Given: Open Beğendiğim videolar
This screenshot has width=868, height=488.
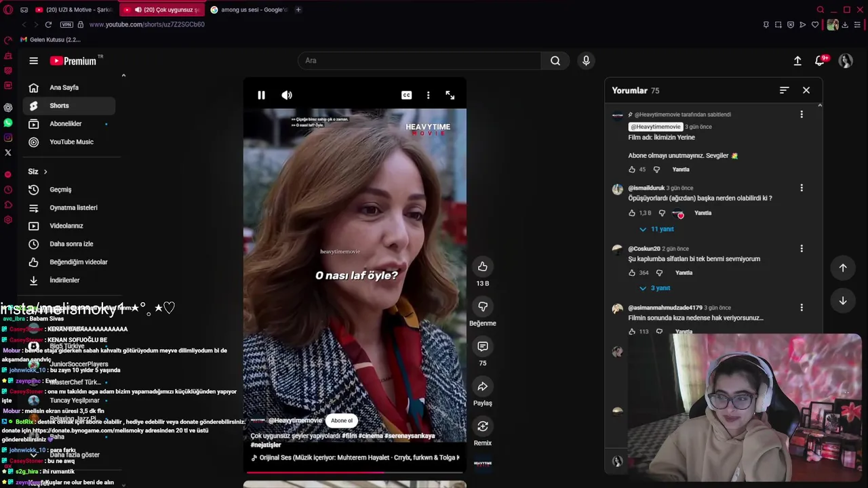Looking at the screenshot, I should click(x=69, y=262).
